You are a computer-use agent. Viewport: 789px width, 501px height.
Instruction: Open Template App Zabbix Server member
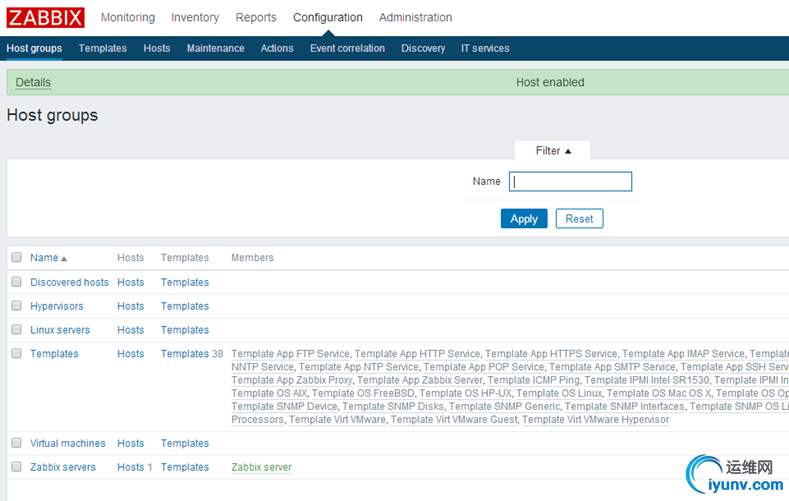click(x=420, y=380)
